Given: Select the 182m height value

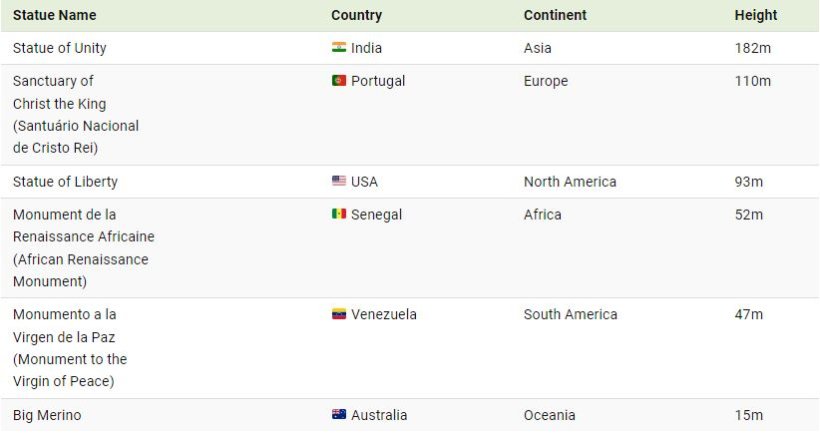Looking at the screenshot, I should point(753,48).
